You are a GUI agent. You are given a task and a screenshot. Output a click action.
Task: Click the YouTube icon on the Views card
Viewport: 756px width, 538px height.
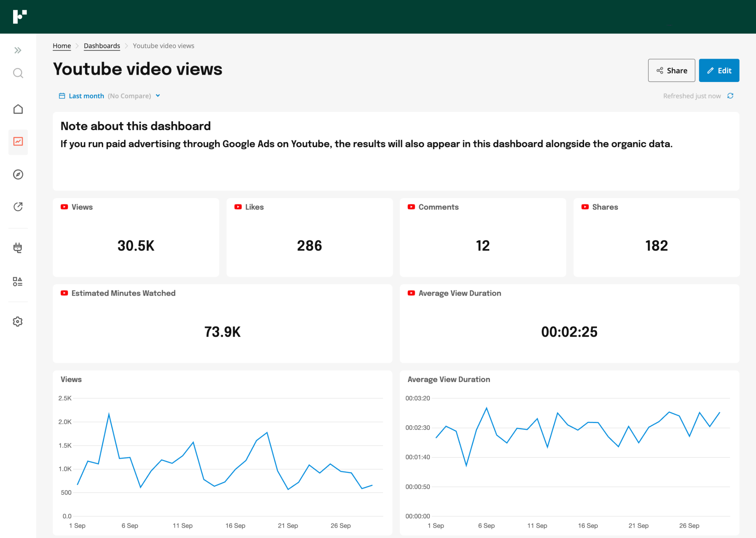[x=64, y=207]
